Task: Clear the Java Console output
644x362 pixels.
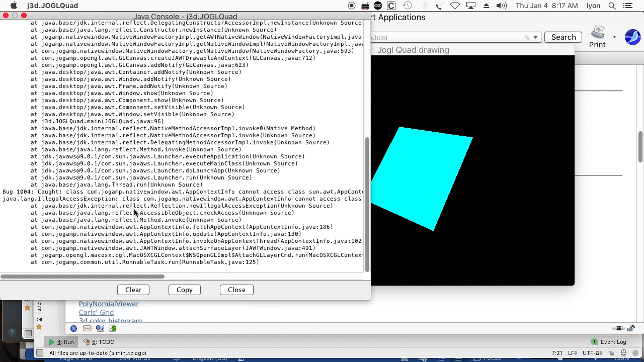Action: pos(133,290)
